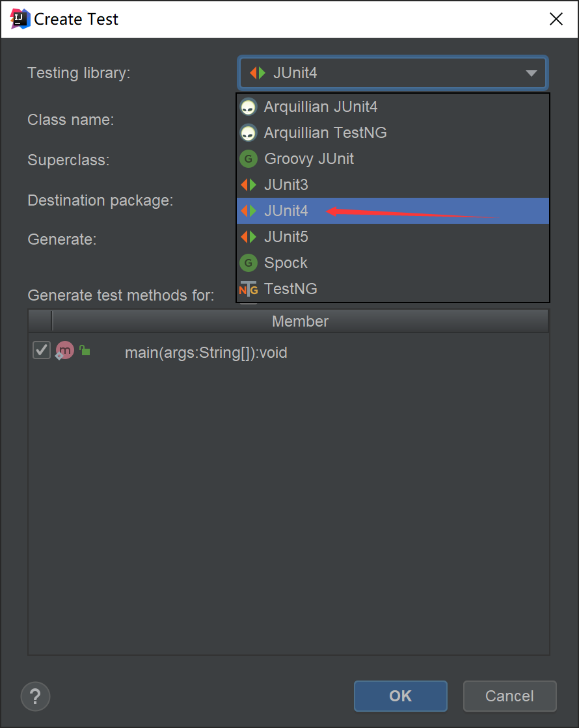Click the Testing library combo box showing JUnit4
579x728 pixels.
(x=392, y=73)
